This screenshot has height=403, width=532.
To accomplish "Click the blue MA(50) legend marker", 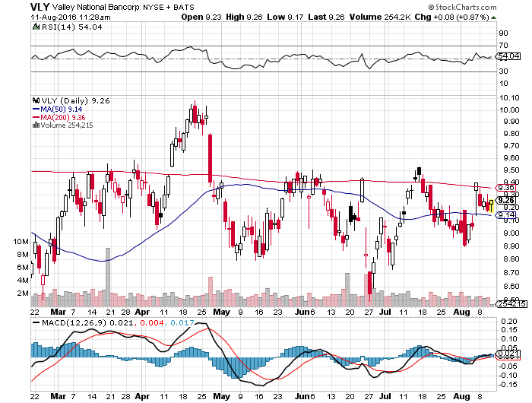I will tap(33, 108).
